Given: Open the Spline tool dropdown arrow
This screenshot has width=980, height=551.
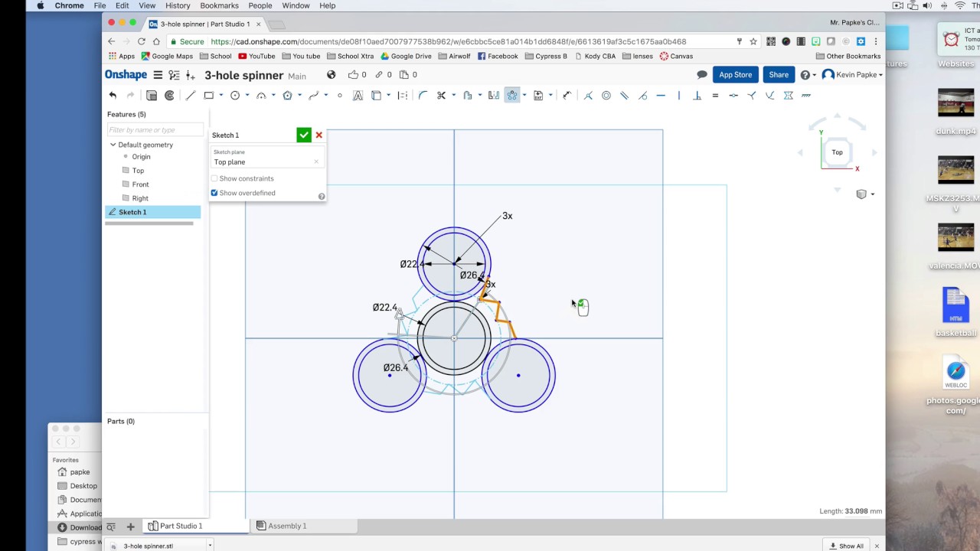Looking at the screenshot, I should click(x=325, y=96).
